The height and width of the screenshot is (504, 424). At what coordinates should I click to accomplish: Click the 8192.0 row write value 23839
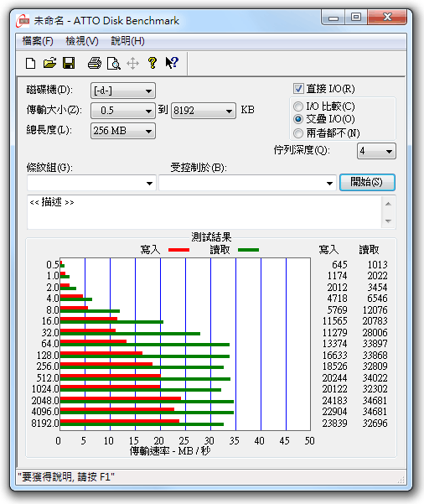point(334,423)
